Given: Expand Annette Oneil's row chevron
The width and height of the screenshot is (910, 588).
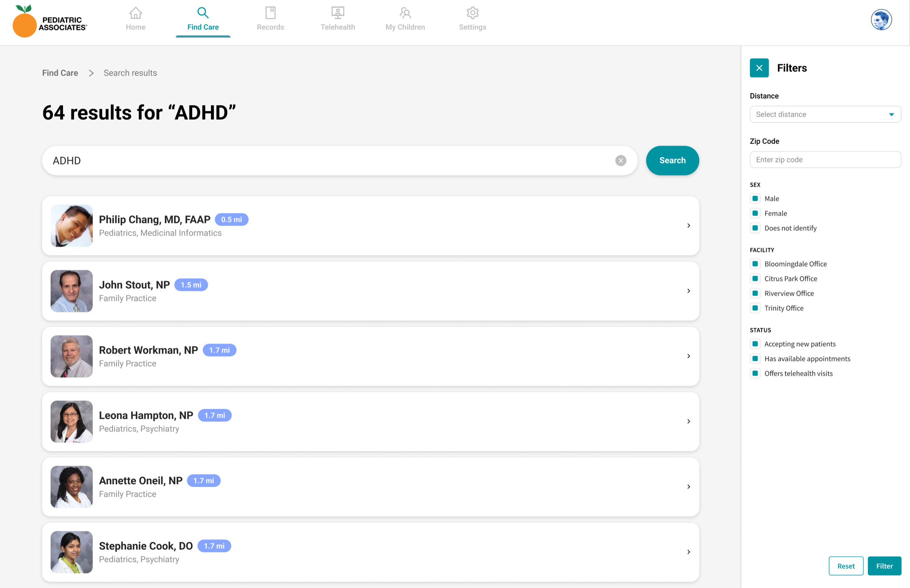Looking at the screenshot, I should click(688, 487).
